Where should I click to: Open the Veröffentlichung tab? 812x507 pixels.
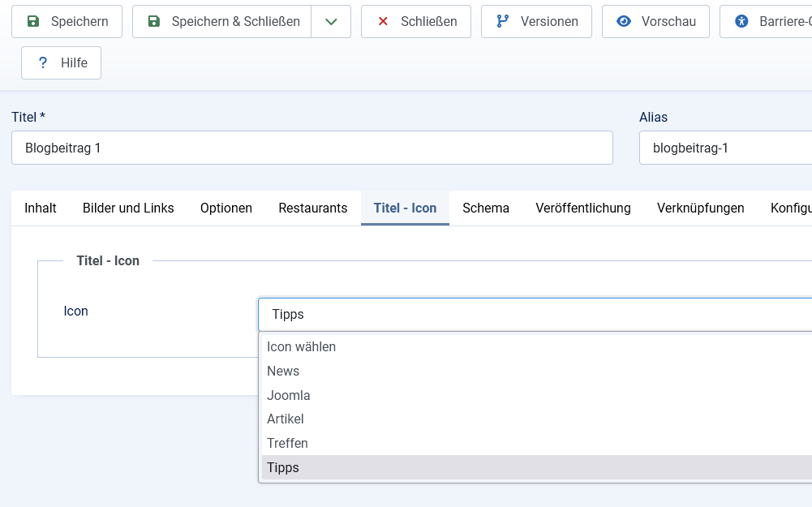583,208
